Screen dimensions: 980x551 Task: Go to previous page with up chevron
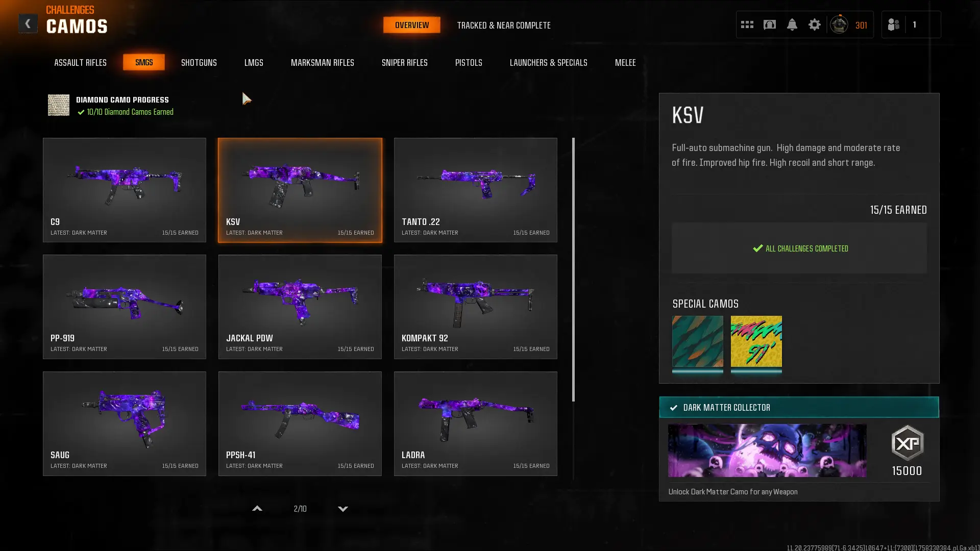[x=257, y=509]
